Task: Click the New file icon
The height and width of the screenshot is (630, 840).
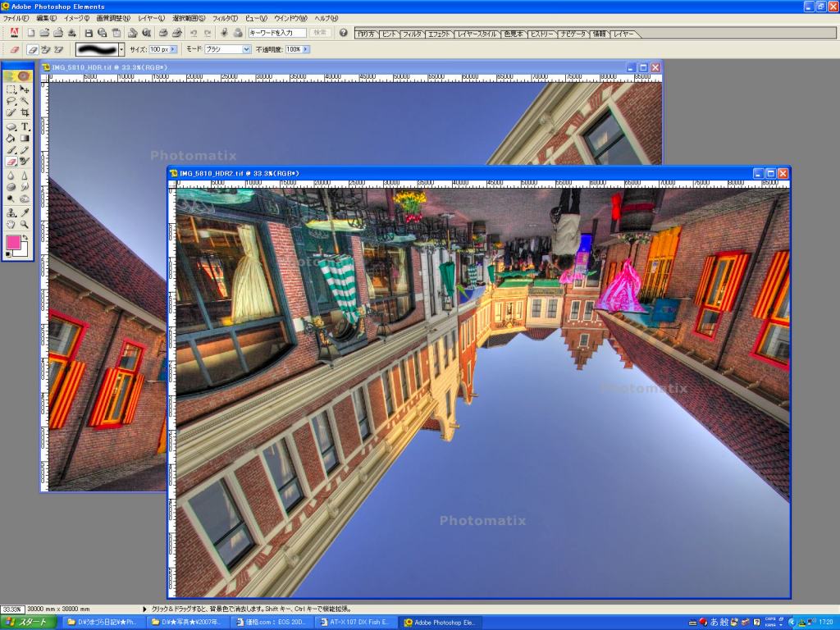Action: pos(31,33)
